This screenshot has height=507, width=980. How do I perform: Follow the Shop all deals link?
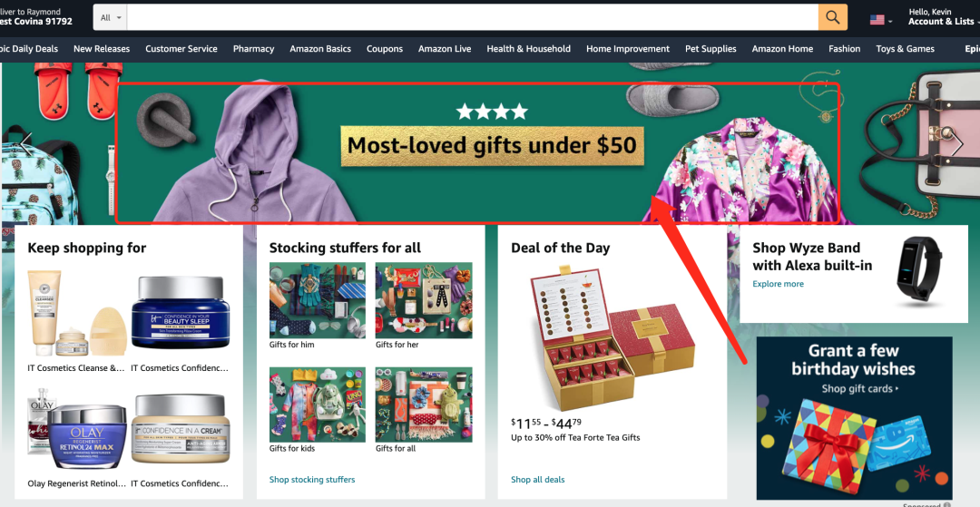pos(537,480)
